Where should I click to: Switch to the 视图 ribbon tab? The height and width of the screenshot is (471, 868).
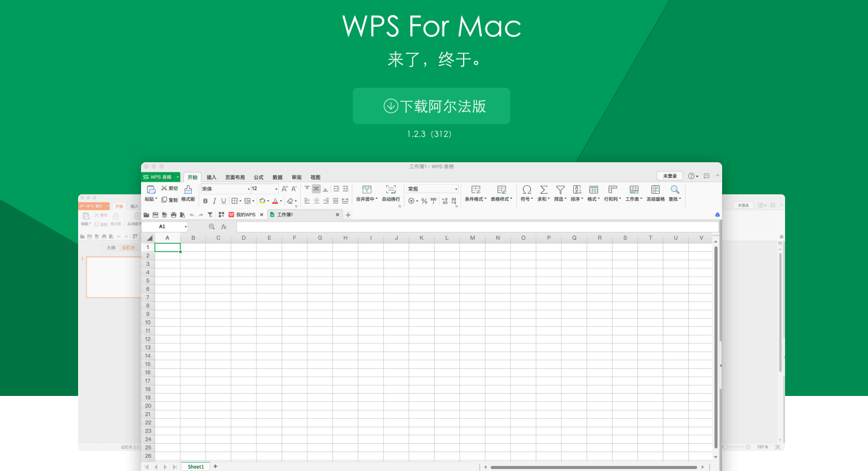tap(315, 177)
